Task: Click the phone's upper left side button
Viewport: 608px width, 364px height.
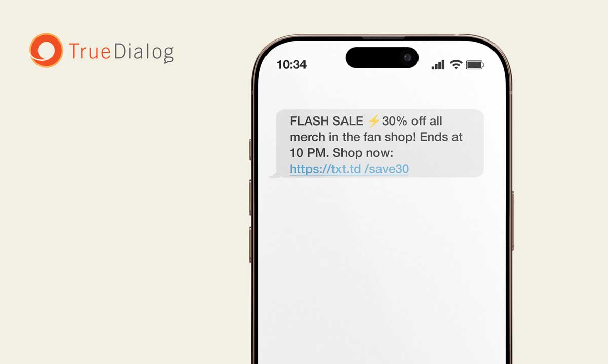Action: coord(250,150)
